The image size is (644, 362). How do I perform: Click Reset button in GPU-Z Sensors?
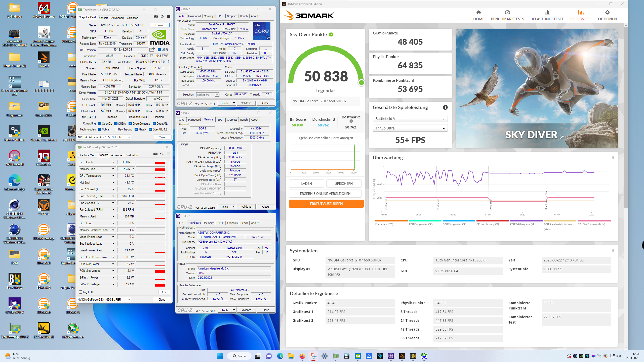[164, 292]
